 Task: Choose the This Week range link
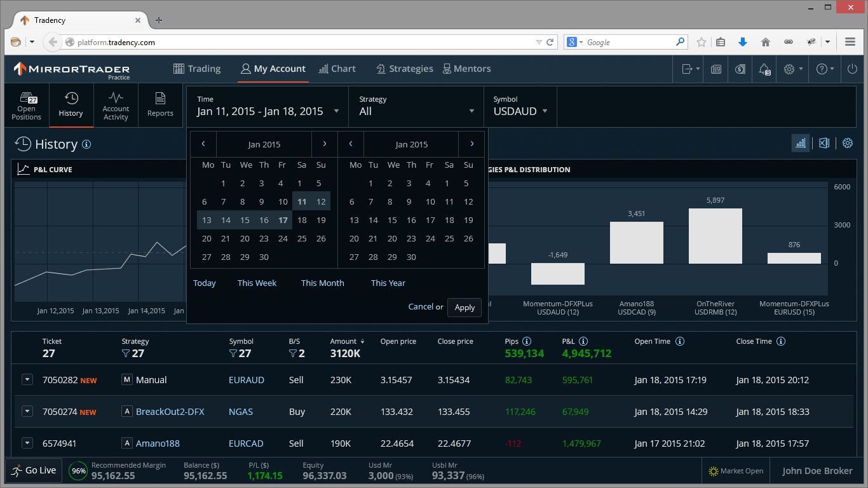(x=257, y=283)
